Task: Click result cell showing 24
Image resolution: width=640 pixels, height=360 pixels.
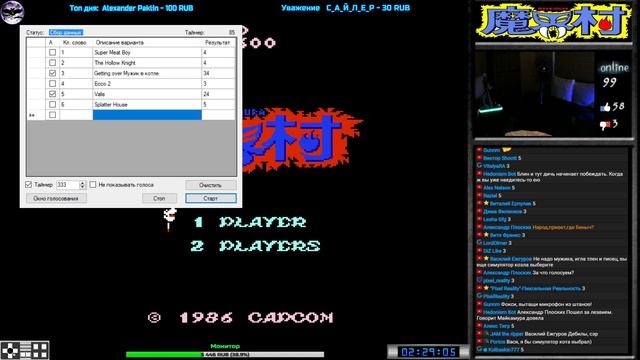Action: (x=218, y=94)
